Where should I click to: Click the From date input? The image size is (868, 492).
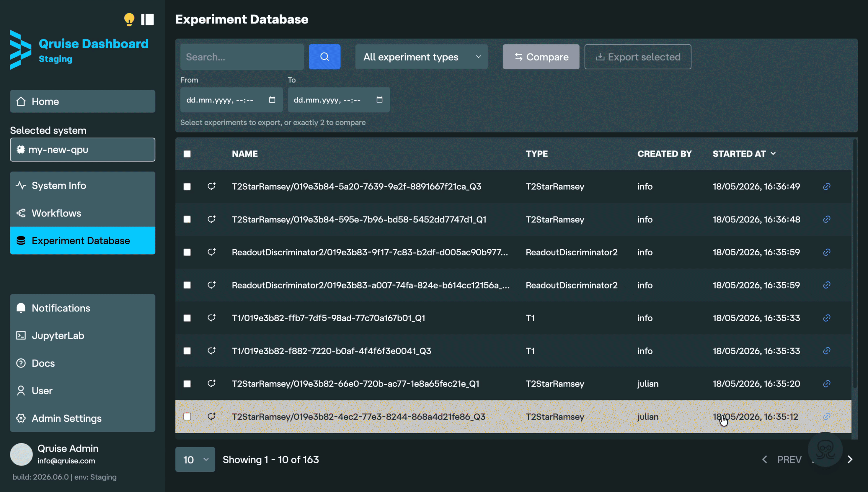(231, 100)
